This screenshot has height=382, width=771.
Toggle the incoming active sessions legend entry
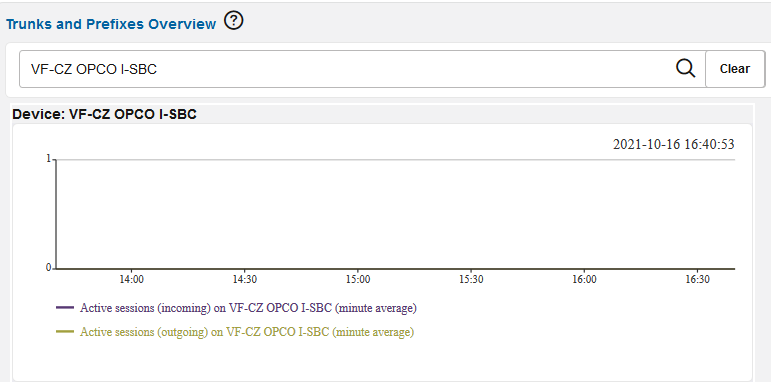point(248,308)
